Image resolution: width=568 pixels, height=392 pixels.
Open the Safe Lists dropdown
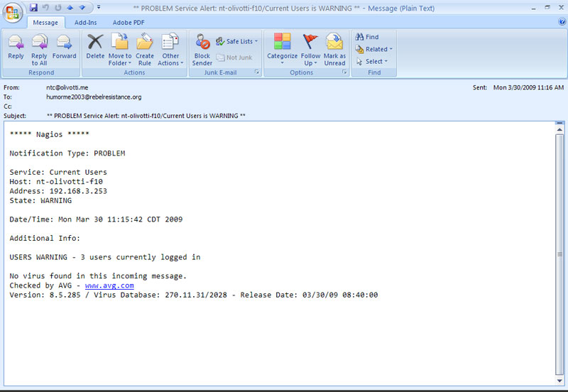[237, 41]
